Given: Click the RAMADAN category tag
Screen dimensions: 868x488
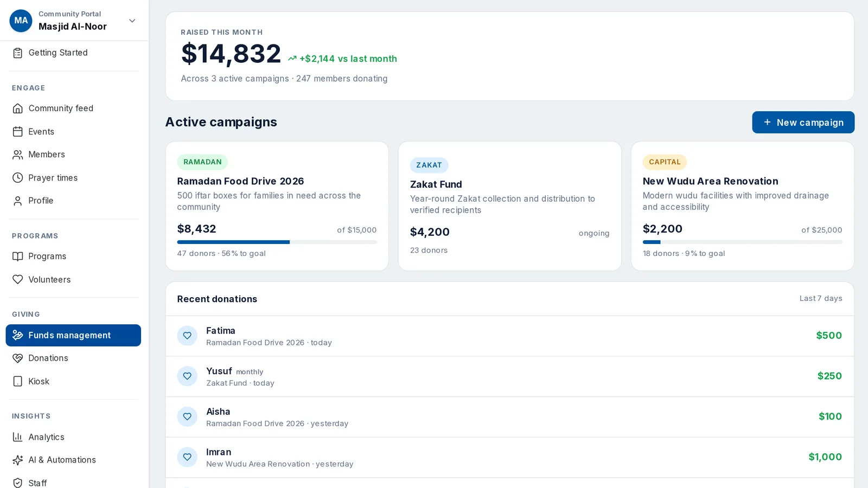Looking at the screenshot, I should pyautogui.click(x=202, y=162).
